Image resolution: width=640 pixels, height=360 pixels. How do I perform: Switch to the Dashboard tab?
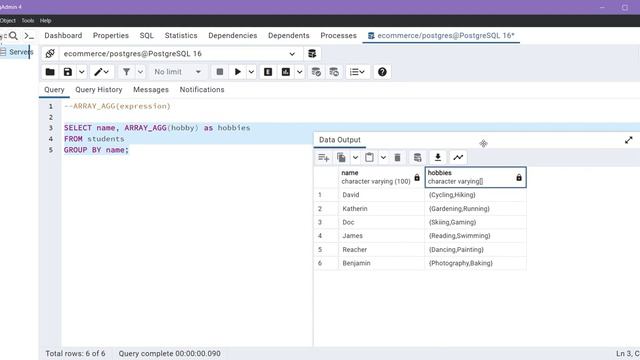pyautogui.click(x=63, y=36)
